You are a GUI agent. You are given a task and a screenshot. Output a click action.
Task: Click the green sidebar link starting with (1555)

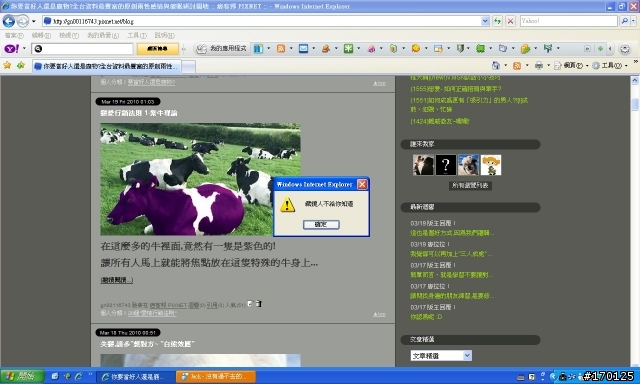point(456,89)
